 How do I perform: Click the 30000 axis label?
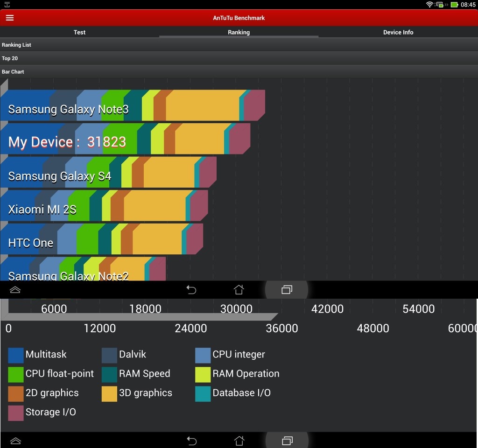tap(236, 309)
